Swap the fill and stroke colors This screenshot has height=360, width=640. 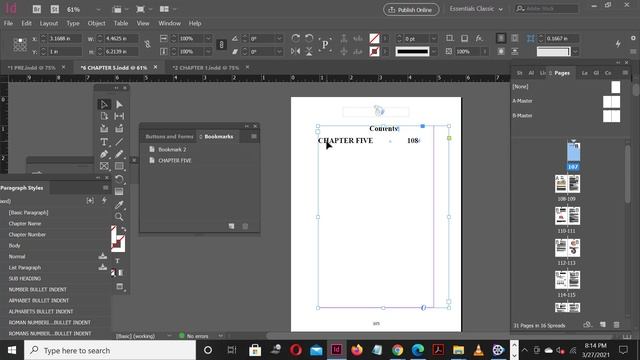(123, 230)
